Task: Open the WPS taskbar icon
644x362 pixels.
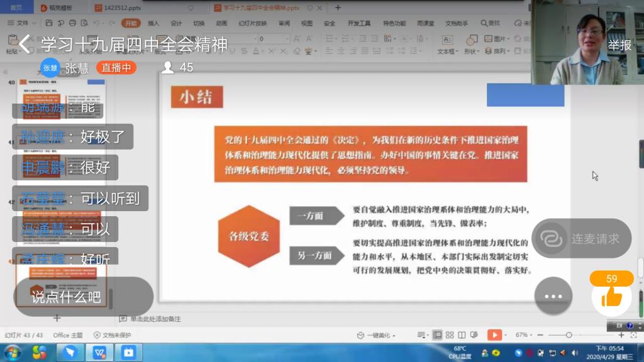Action: (99, 353)
